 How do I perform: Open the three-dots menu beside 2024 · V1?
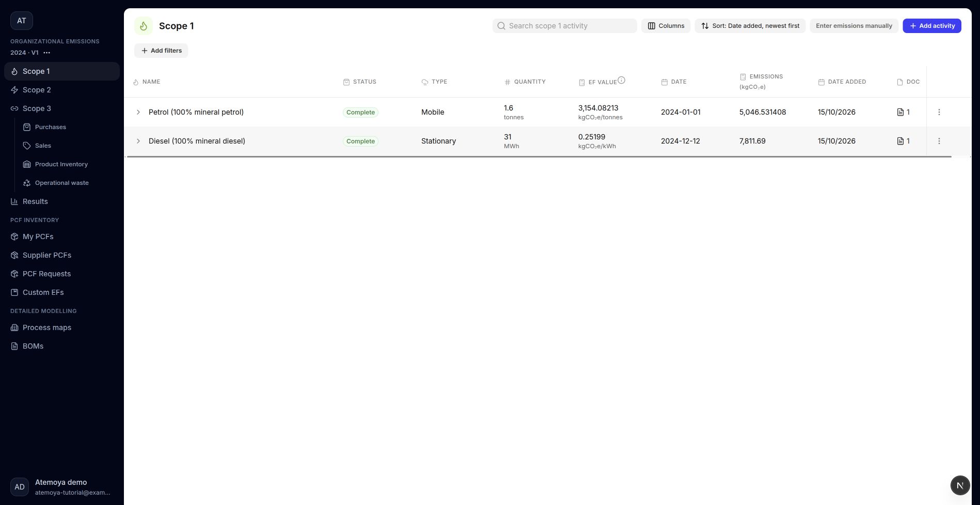click(47, 53)
